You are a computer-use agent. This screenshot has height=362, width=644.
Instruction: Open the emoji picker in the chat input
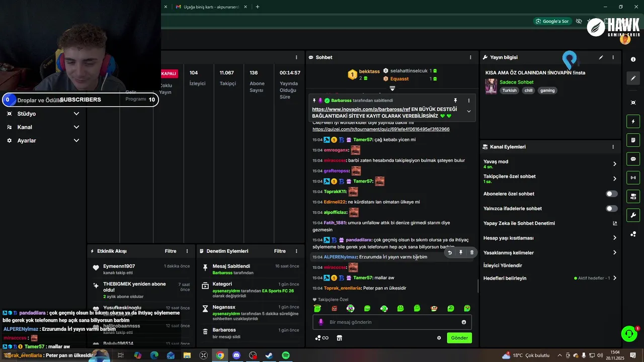pyautogui.click(x=464, y=322)
